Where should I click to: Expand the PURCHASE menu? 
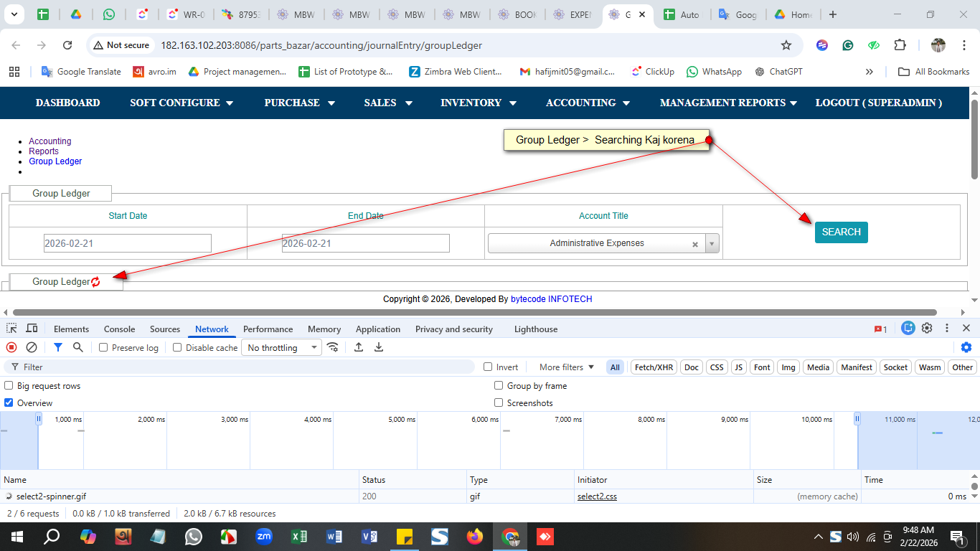coord(300,103)
